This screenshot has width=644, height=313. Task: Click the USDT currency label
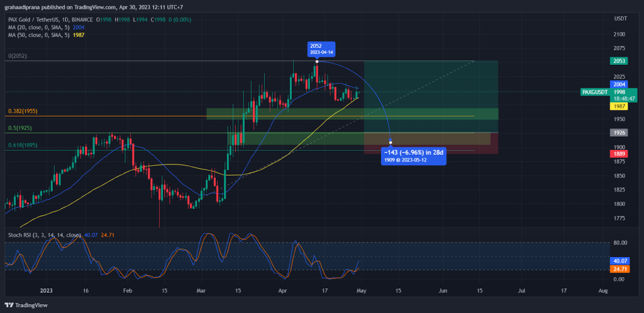(620, 19)
